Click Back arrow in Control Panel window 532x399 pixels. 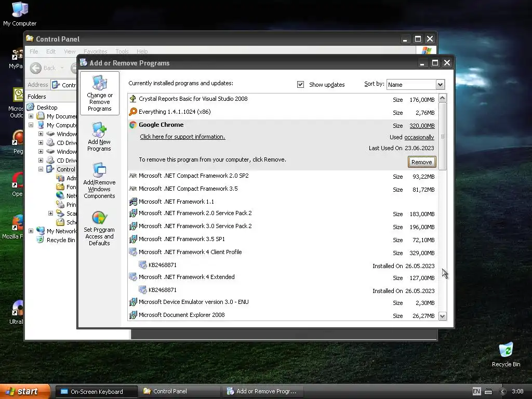[x=36, y=68]
